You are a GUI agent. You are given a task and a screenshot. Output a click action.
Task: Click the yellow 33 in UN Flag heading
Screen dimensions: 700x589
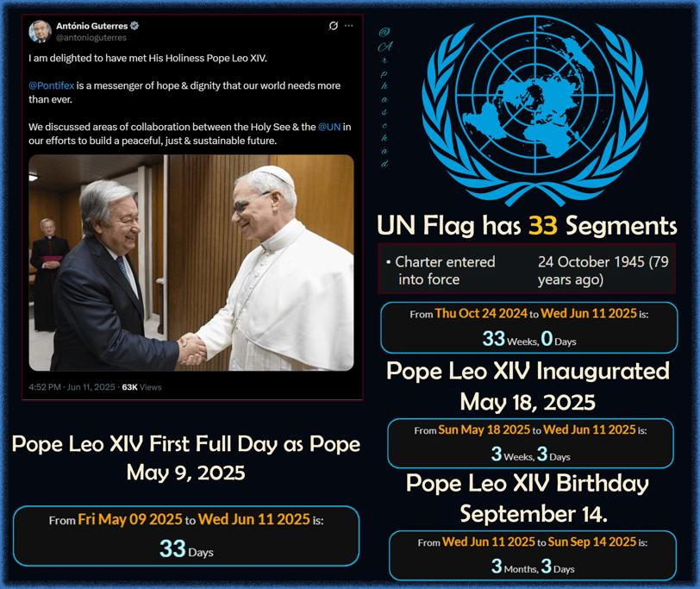(x=543, y=225)
